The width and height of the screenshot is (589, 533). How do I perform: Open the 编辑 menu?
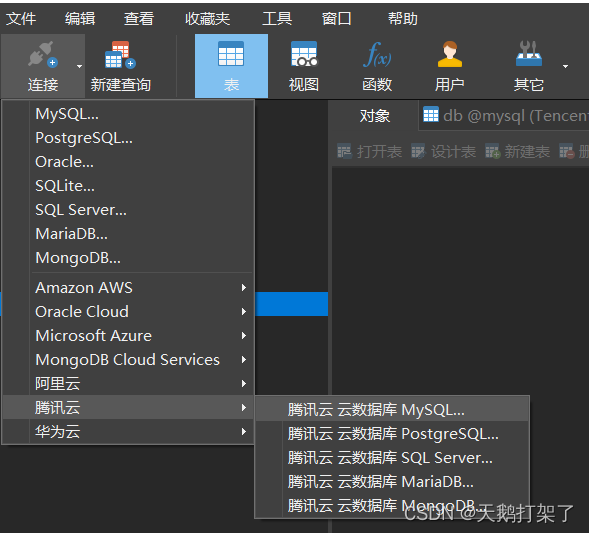coord(80,18)
